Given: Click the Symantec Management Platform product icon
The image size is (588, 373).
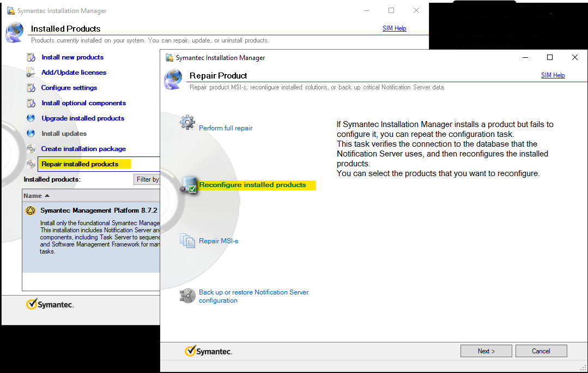Looking at the screenshot, I should (x=31, y=210).
